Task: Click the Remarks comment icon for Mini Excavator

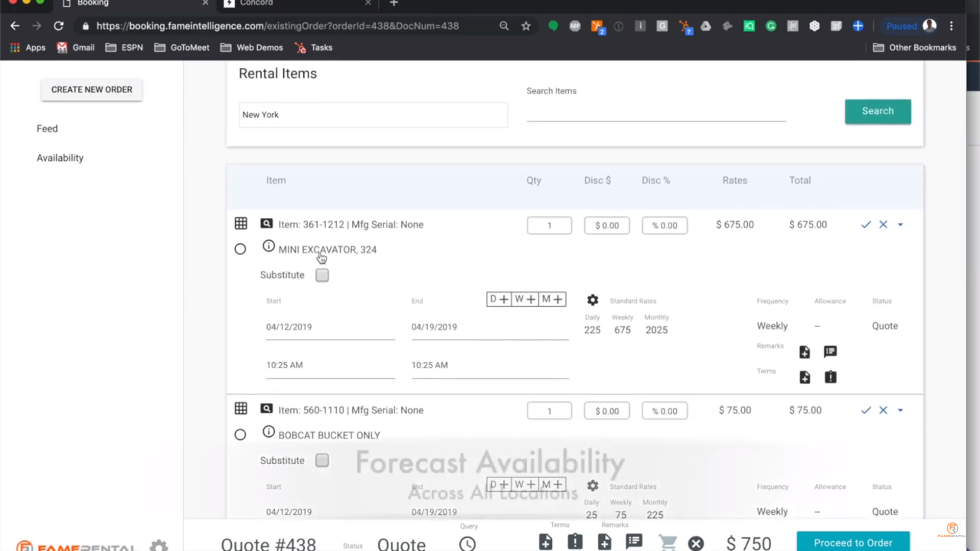Action: tap(830, 352)
